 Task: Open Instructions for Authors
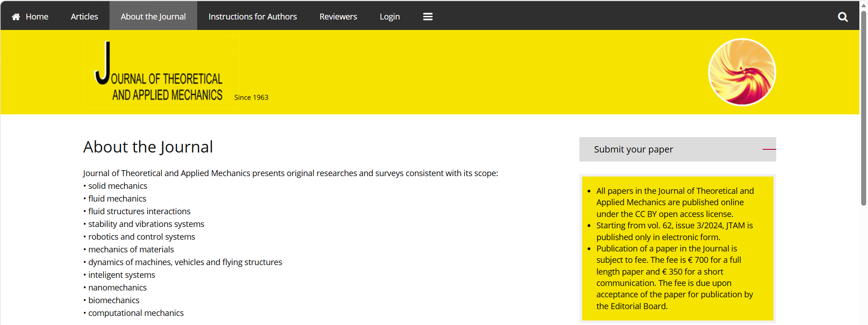(253, 17)
